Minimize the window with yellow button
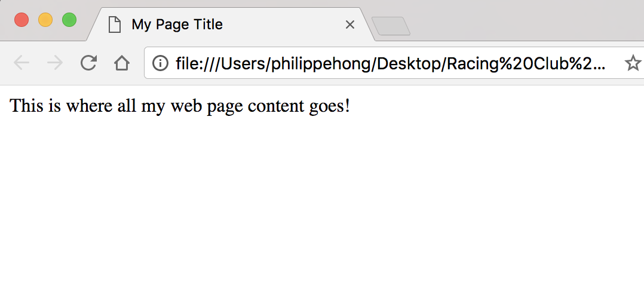This screenshot has height=291, width=644. tap(45, 20)
